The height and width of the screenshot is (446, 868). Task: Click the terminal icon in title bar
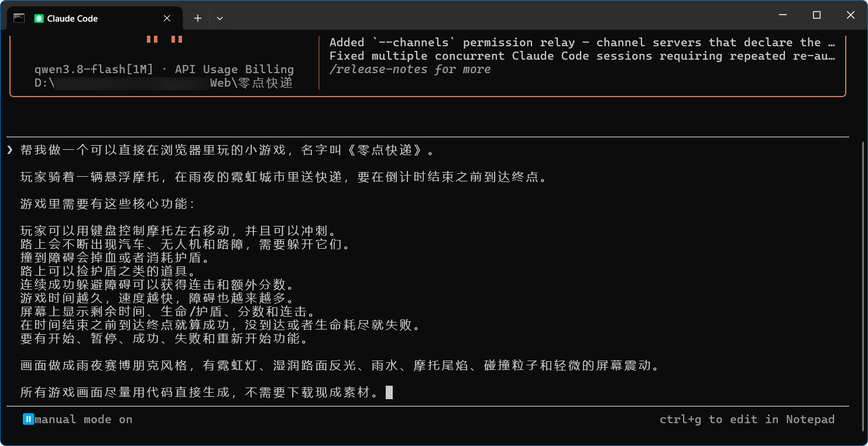tap(19, 18)
